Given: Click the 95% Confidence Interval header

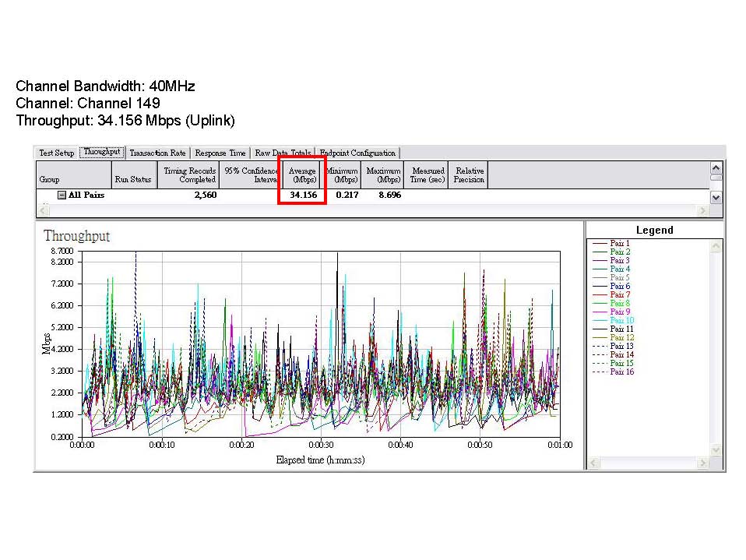Looking at the screenshot, I should 251,175.
